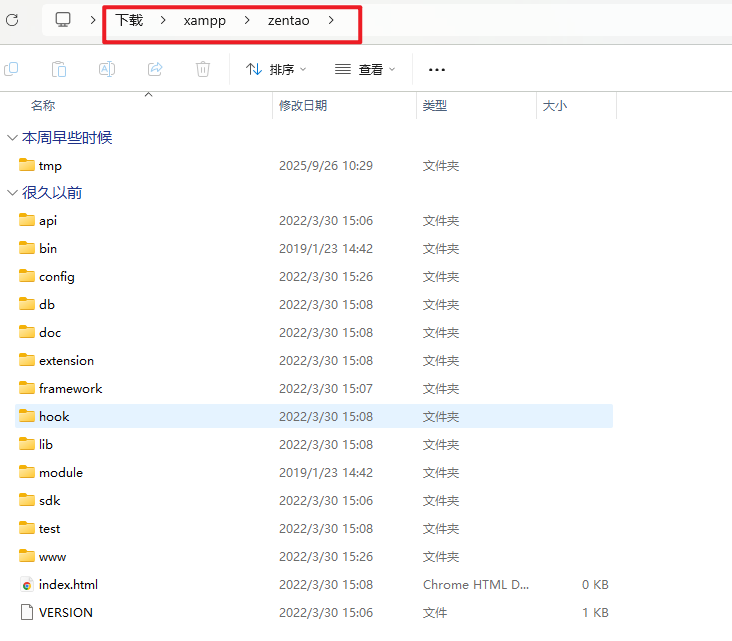Click the delete trash can icon
The height and width of the screenshot is (641, 732).
[203, 69]
